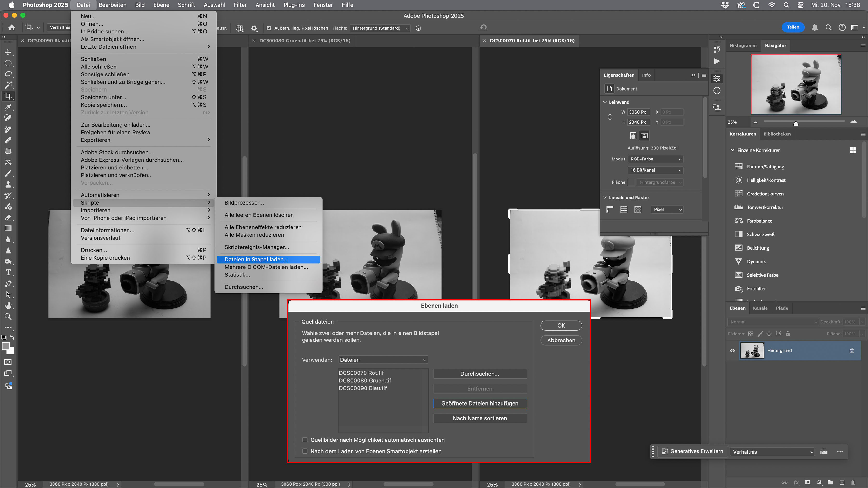Click Abbrechen in Ebenen laden dialog
Viewport: 868px width, 488px height.
(x=561, y=340)
